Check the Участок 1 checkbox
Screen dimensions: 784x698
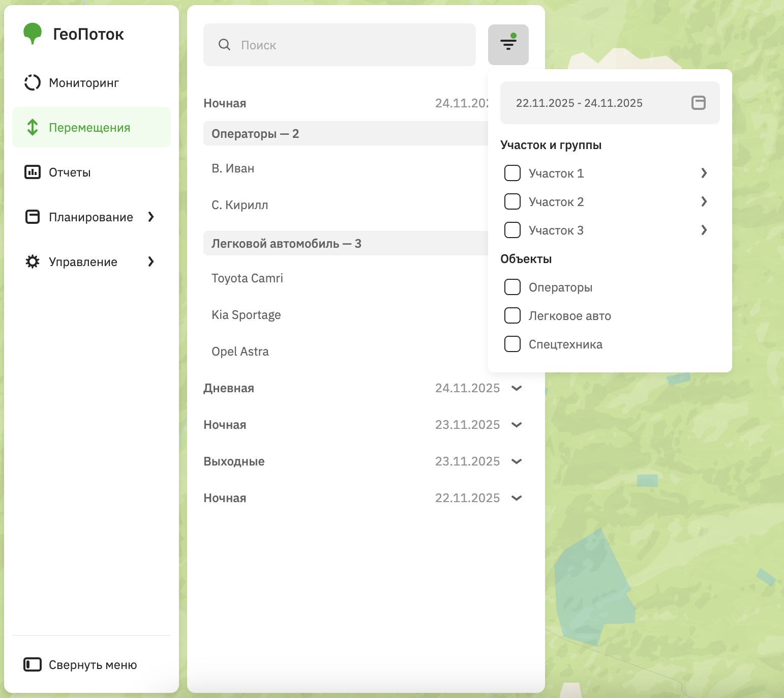[x=512, y=173]
